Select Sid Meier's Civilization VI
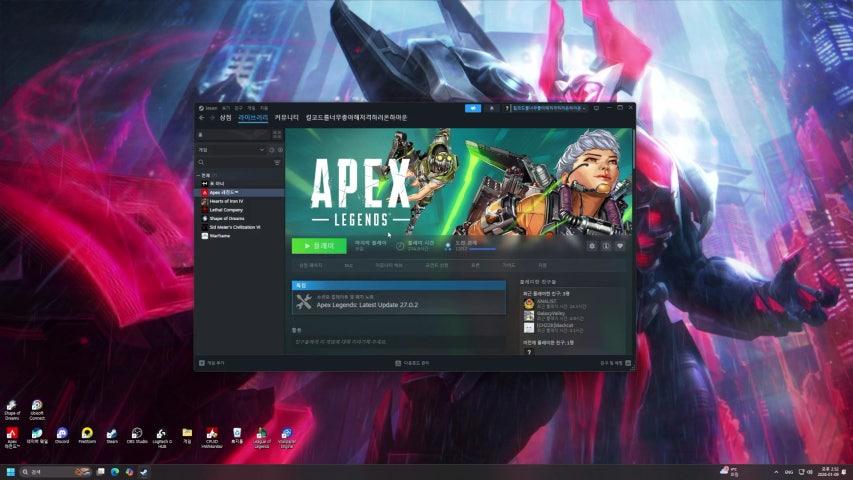Image resolution: width=853 pixels, height=480 pixels. [x=240, y=227]
